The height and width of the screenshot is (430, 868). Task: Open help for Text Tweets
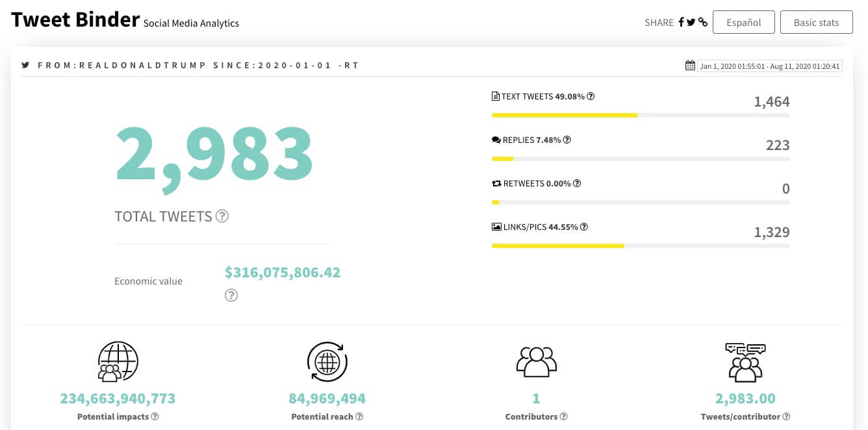(591, 96)
